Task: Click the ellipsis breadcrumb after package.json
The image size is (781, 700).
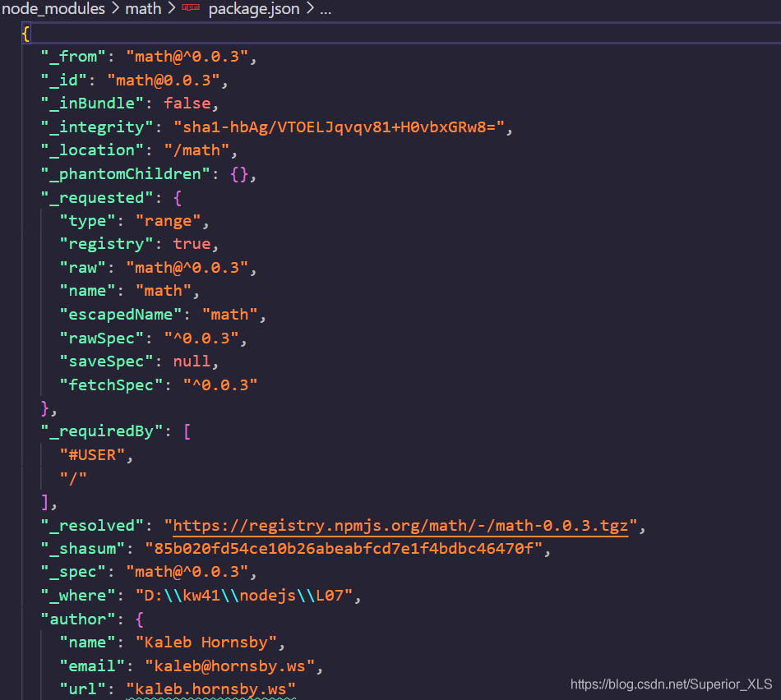Action: pyautogui.click(x=326, y=11)
